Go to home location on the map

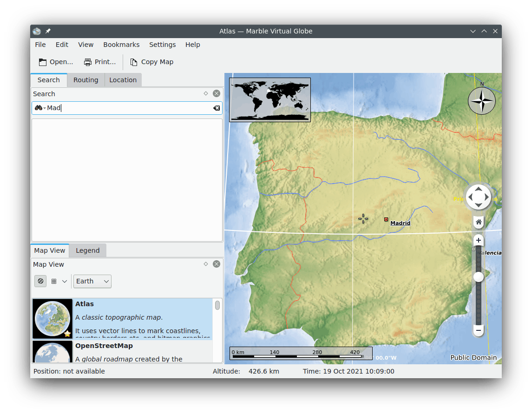[x=479, y=222]
